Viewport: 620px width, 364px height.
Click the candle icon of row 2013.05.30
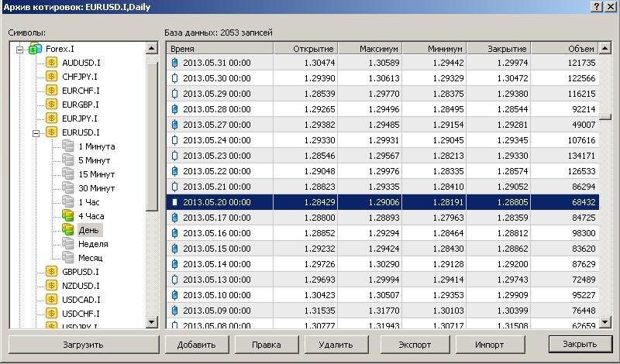coord(175,78)
